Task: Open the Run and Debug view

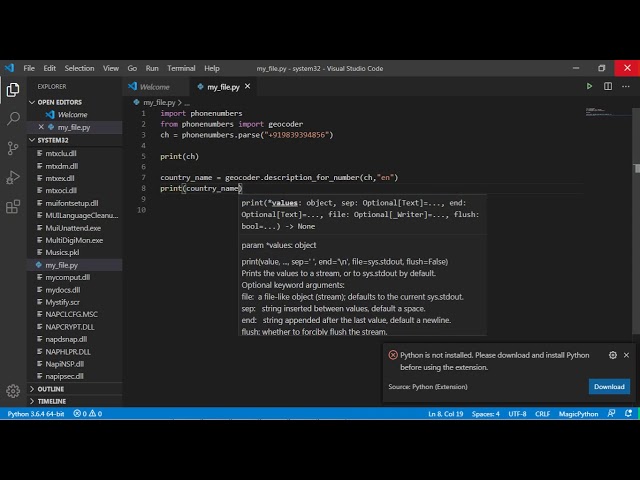Action: [x=13, y=177]
